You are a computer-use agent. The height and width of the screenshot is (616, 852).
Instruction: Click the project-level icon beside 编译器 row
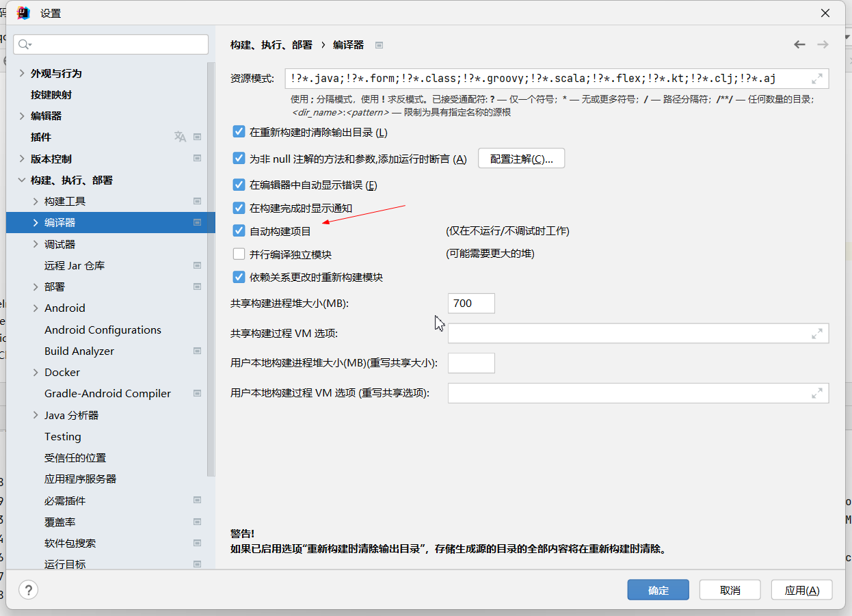pos(197,222)
